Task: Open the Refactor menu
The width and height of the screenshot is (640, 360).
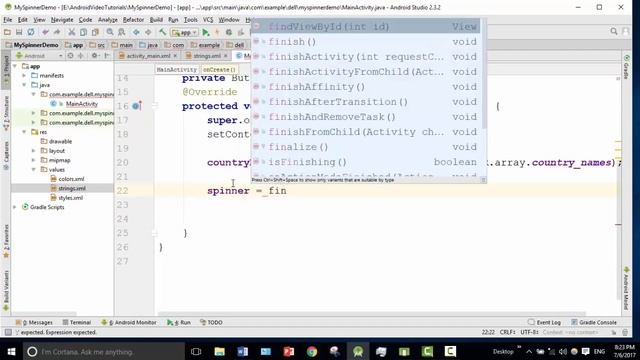Action: [133, 20]
